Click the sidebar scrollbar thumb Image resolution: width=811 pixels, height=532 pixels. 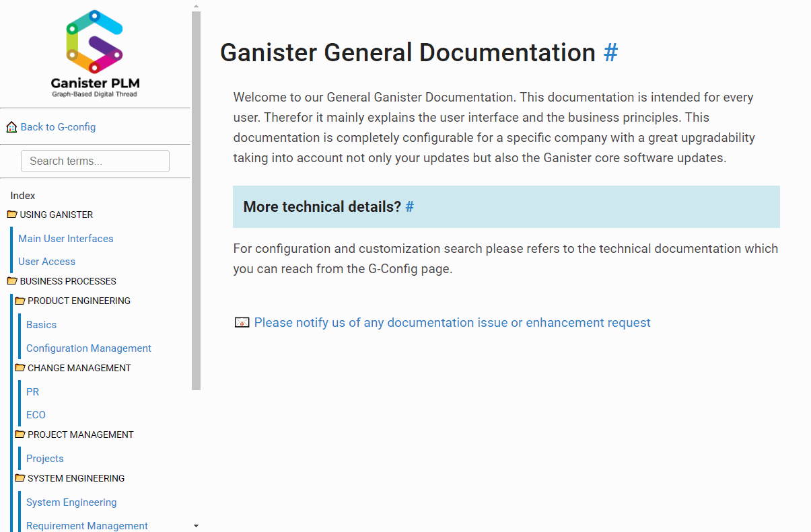point(196,200)
